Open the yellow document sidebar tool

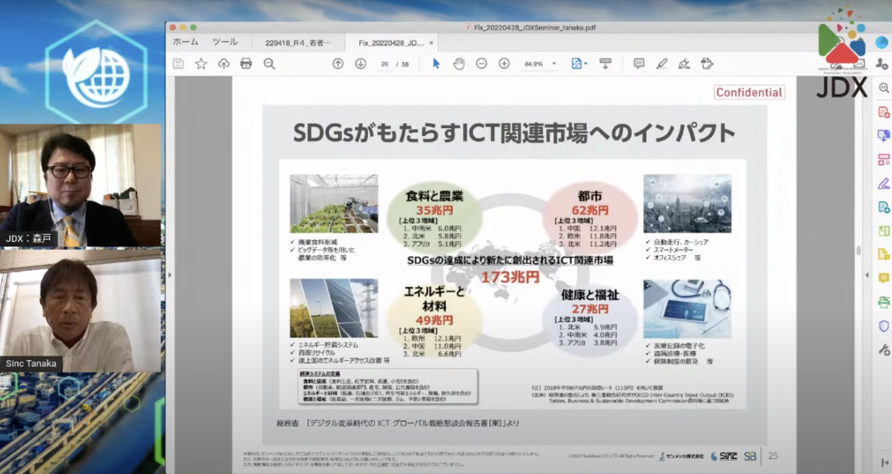point(883,254)
